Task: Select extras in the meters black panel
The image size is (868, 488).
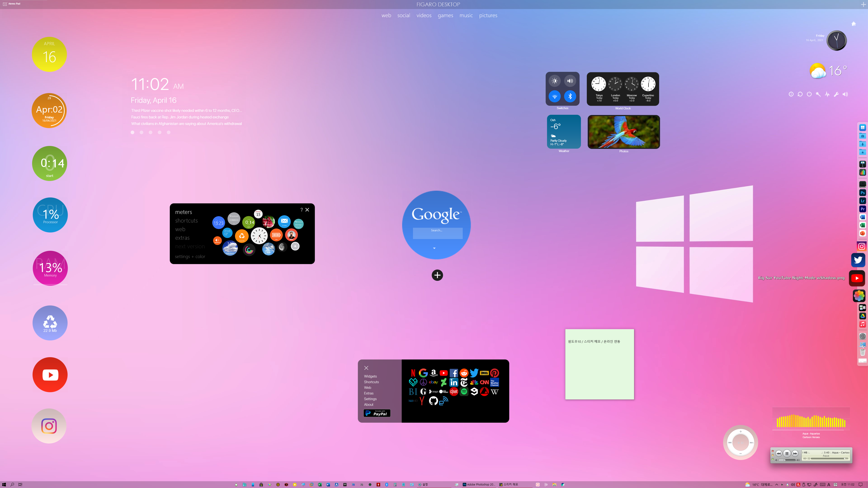Action: pyautogui.click(x=182, y=238)
